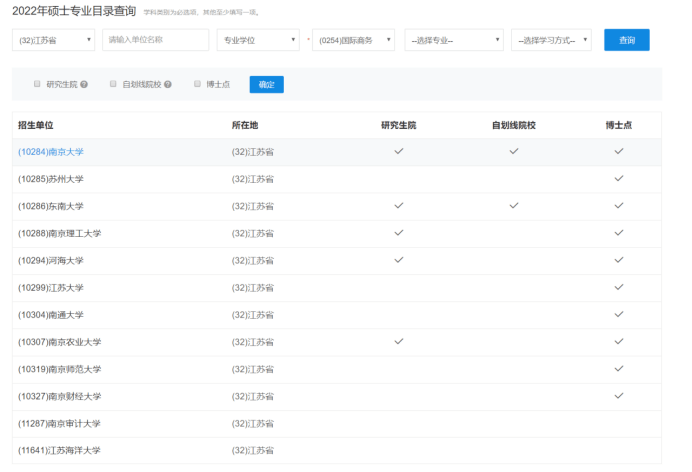Tick the 研究生院 filter checkbox
This screenshot has width=692, height=472.
[37, 84]
